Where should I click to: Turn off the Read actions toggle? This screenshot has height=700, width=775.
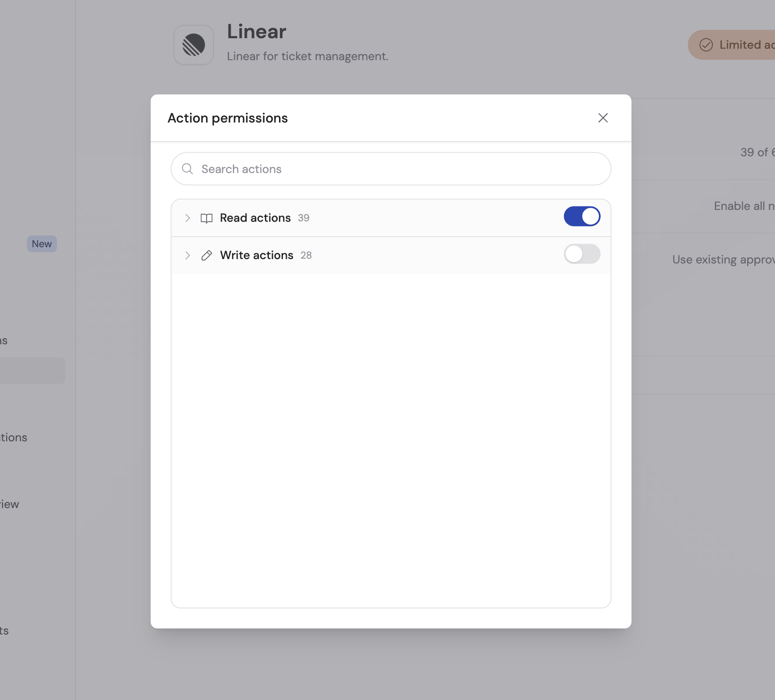[582, 216]
